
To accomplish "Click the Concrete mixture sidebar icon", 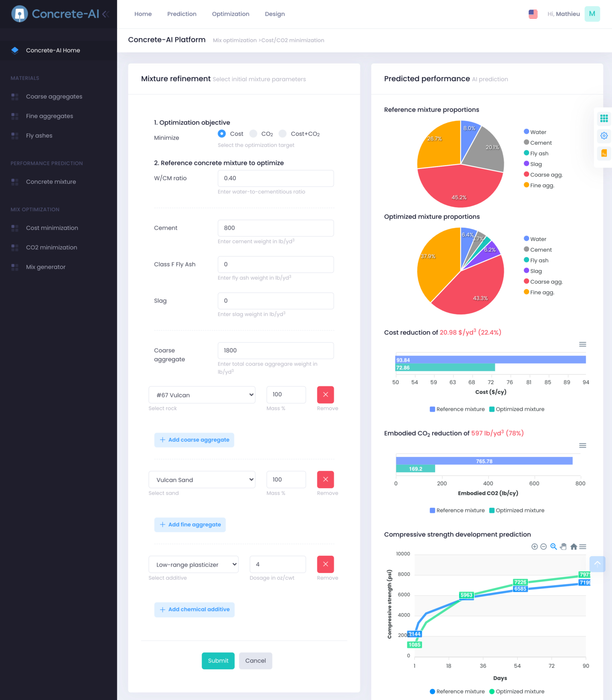I will pyautogui.click(x=15, y=182).
